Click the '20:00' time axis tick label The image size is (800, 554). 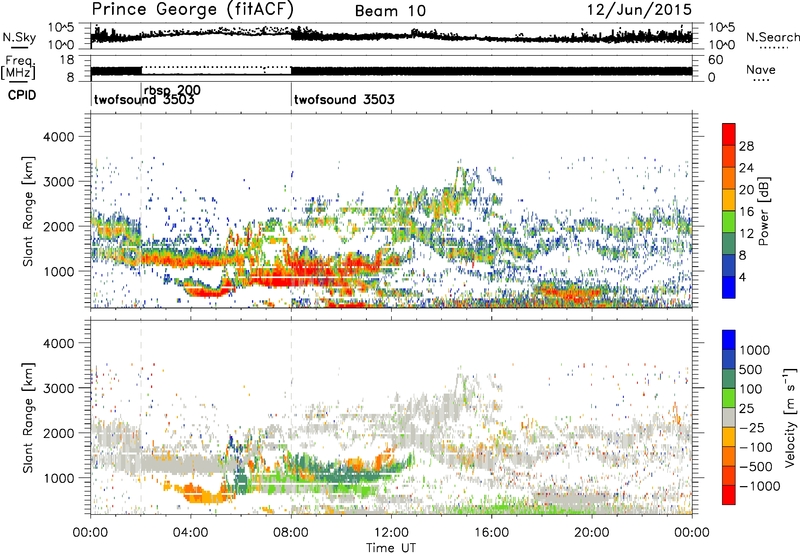592,533
